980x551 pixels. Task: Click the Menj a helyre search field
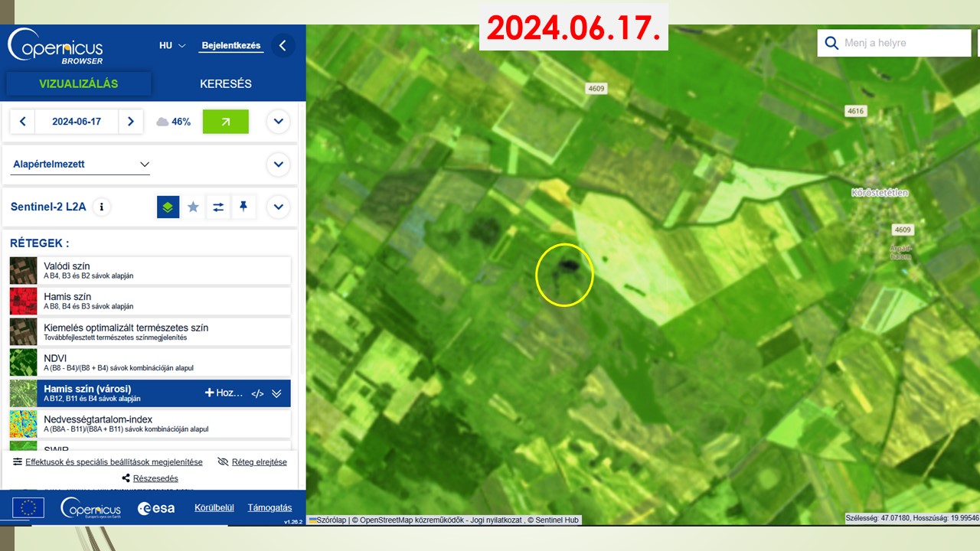coord(903,43)
